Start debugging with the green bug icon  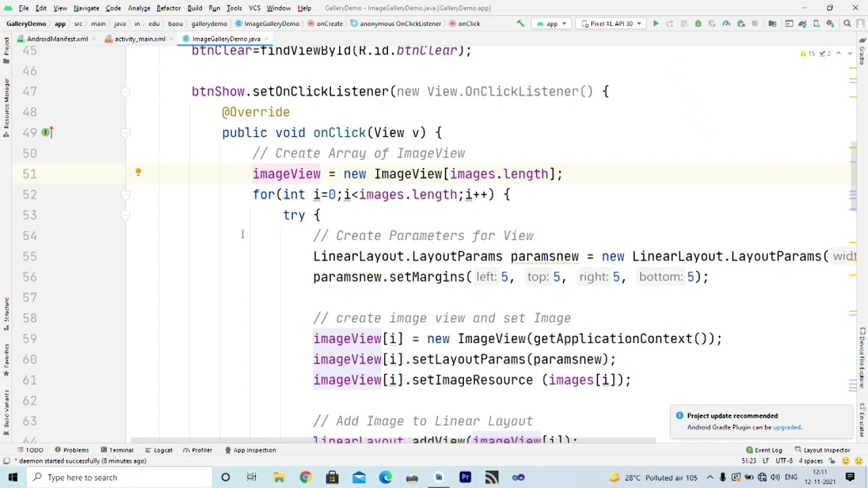698,24
